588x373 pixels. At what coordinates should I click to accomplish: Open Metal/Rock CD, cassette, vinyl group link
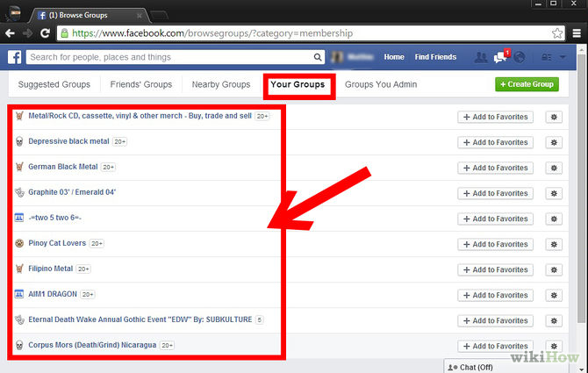point(140,116)
